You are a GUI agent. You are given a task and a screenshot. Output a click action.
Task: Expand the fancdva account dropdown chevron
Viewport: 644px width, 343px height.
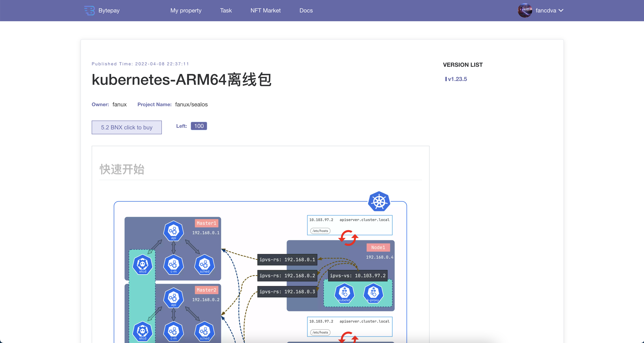[561, 10]
